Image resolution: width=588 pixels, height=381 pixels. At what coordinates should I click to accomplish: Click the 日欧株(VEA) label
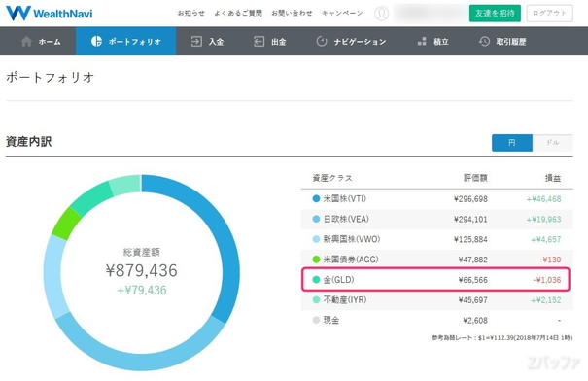[346, 219]
